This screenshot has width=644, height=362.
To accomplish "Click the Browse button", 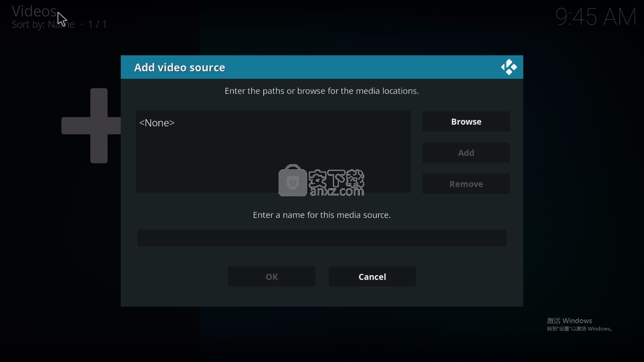I will tap(466, 121).
